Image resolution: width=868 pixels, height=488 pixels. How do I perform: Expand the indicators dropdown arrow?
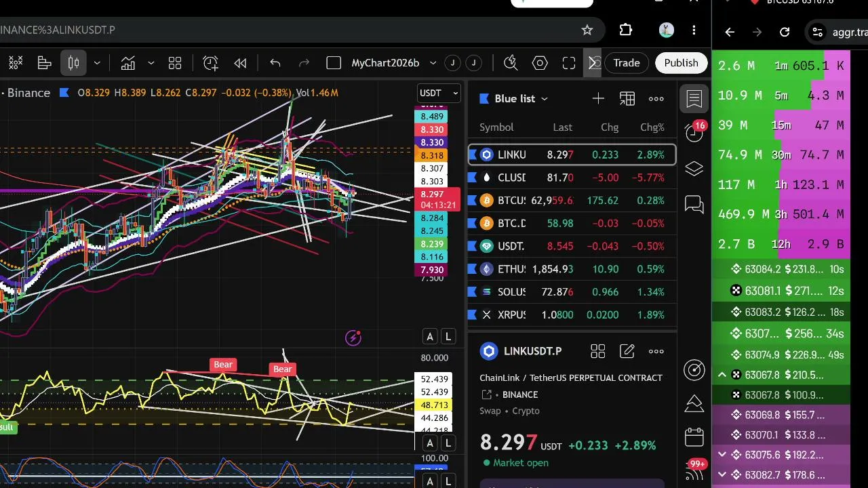coord(151,63)
